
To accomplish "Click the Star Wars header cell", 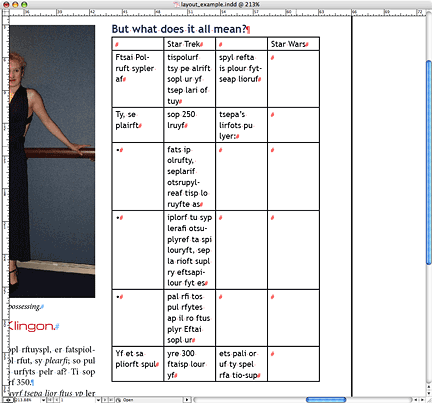I will (293, 44).
